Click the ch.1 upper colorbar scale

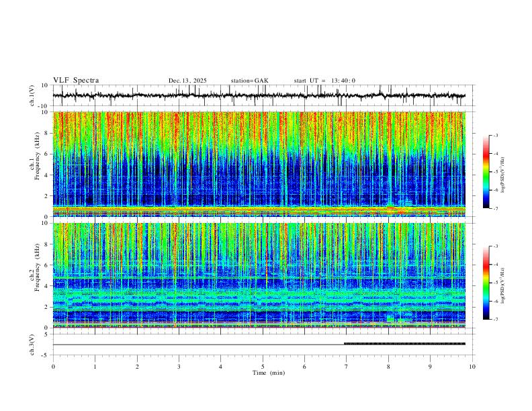click(x=486, y=172)
